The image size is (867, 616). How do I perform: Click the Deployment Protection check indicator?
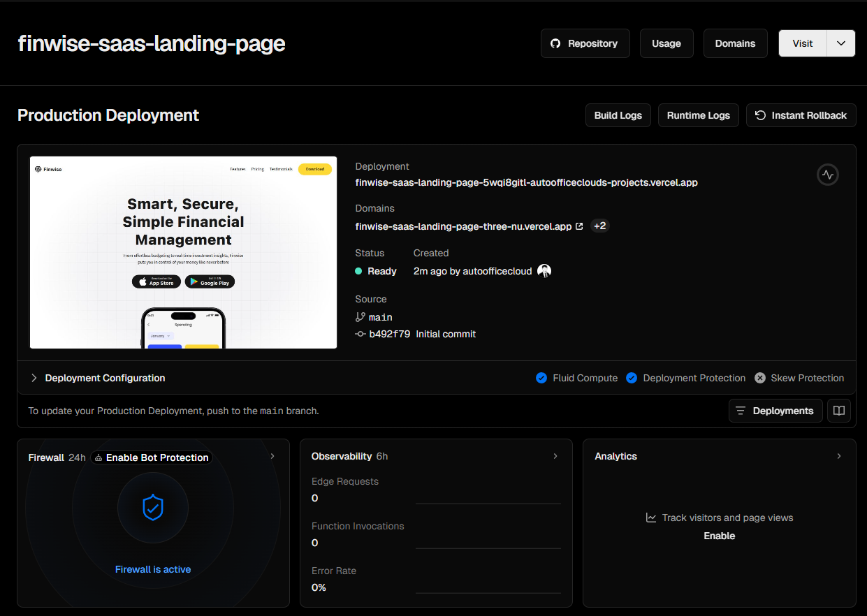click(x=632, y=378)
